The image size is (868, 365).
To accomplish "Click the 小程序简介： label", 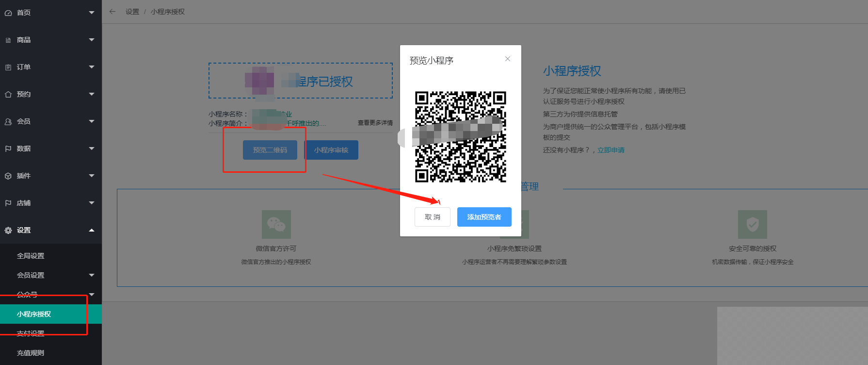I will point(228,123).
